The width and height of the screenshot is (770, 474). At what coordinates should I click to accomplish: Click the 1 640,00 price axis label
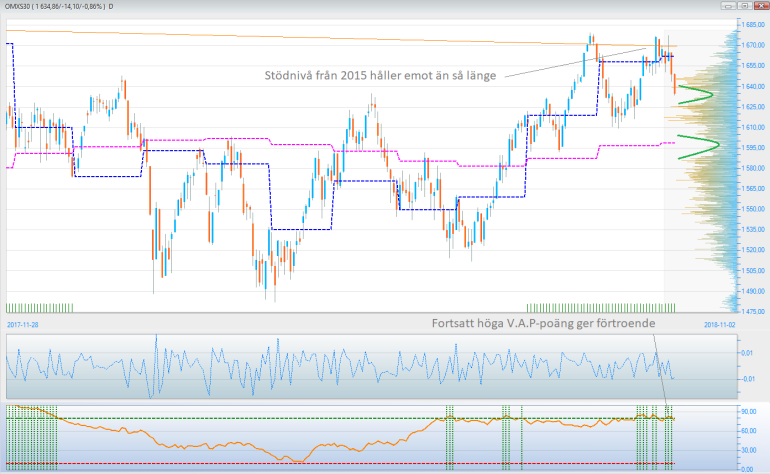(x=751, y=86)
